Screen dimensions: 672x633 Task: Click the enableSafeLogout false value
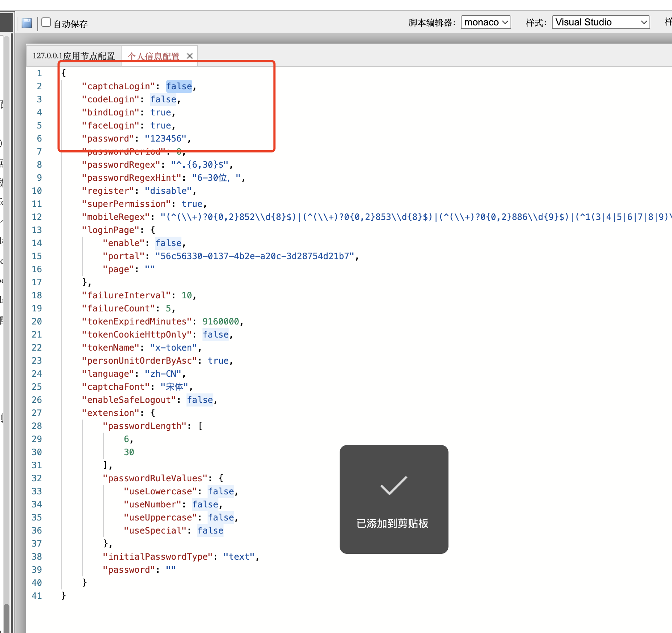pos(200,400)
